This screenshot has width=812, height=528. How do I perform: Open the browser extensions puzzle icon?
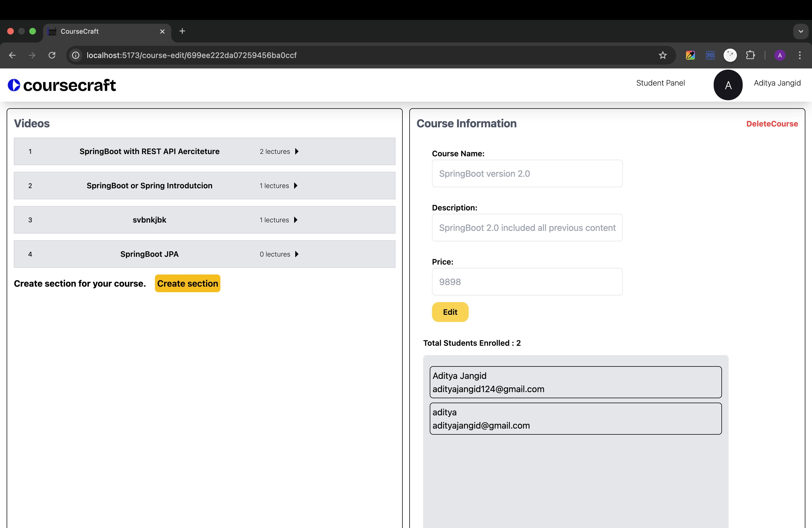pos(750,55)
